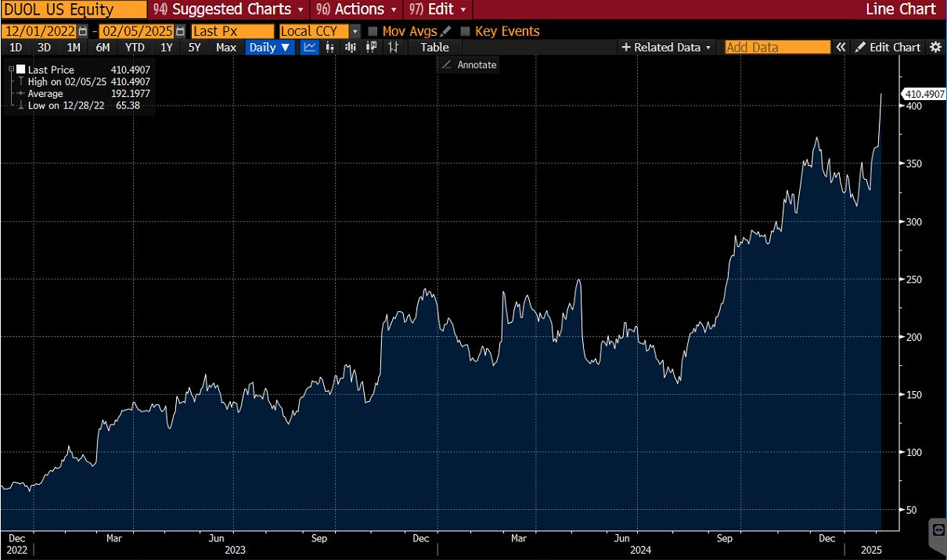
Task: Collapse panel with double-chevron icon
Action: 841,47
